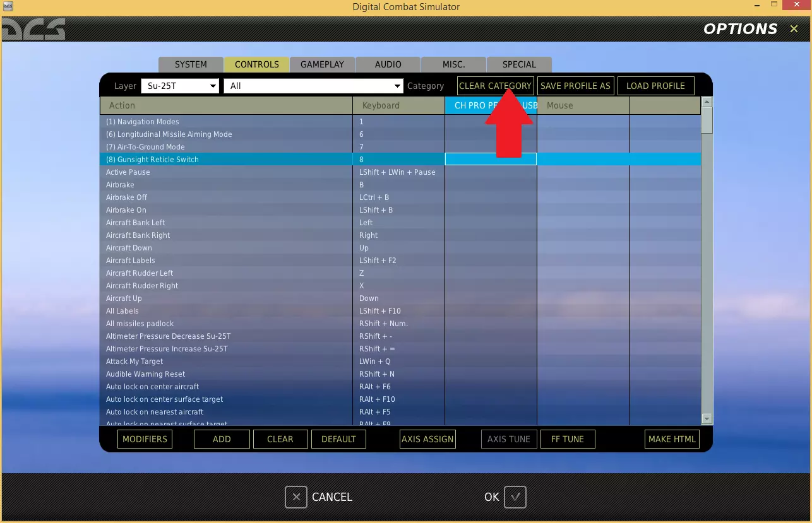
Task: Expand the All category dropdown
Action: pos(314,86)
